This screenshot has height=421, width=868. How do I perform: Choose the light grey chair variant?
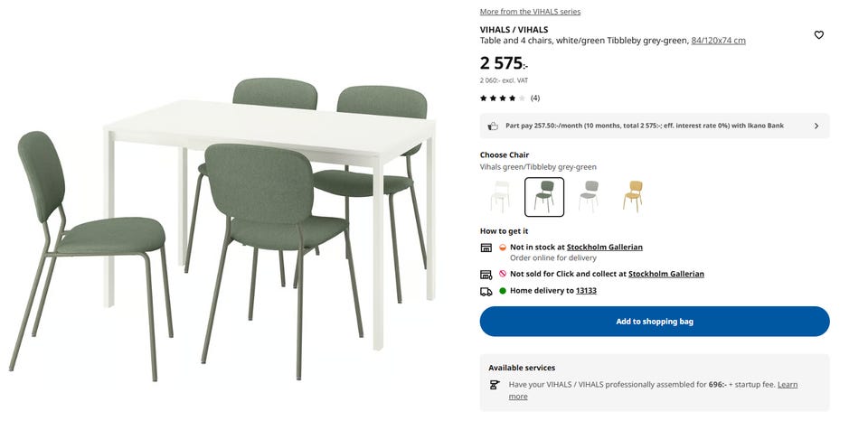(589, 196)
